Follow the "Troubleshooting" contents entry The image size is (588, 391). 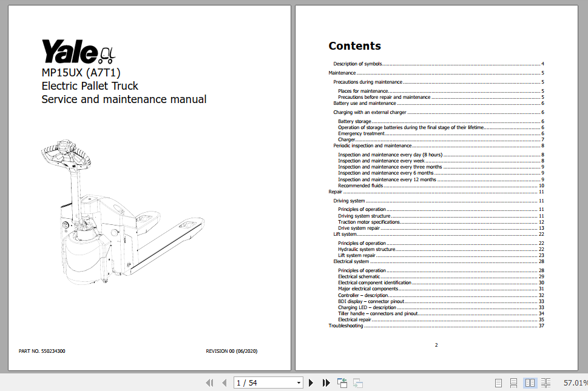tap(344, 326)
